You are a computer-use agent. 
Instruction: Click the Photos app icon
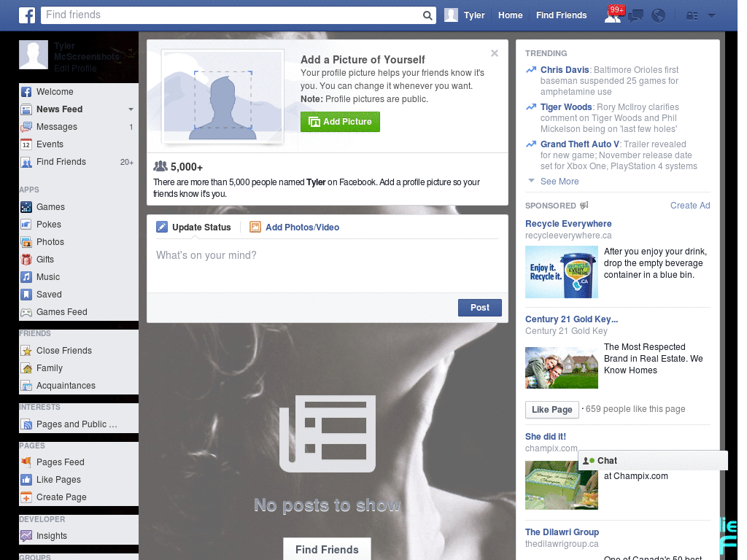pyautogui.click(x=26, y=242)
